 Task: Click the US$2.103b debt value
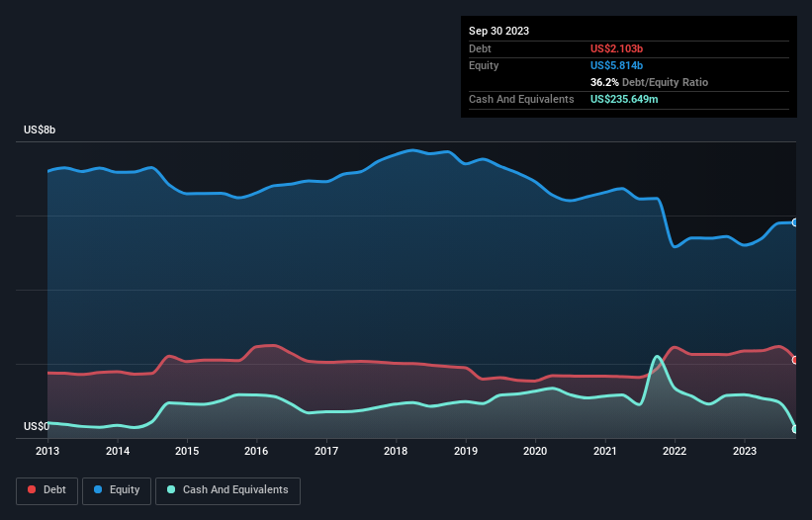point(616,48)
